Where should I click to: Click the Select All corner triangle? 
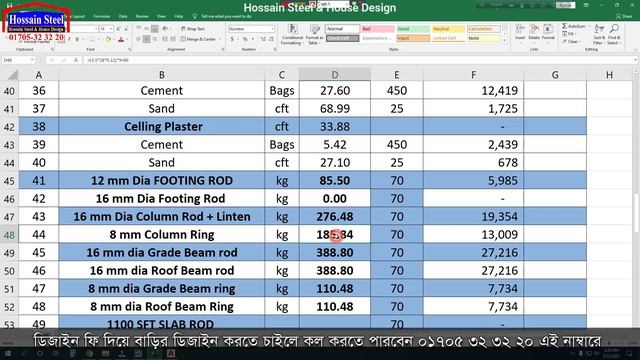(13, 75)
